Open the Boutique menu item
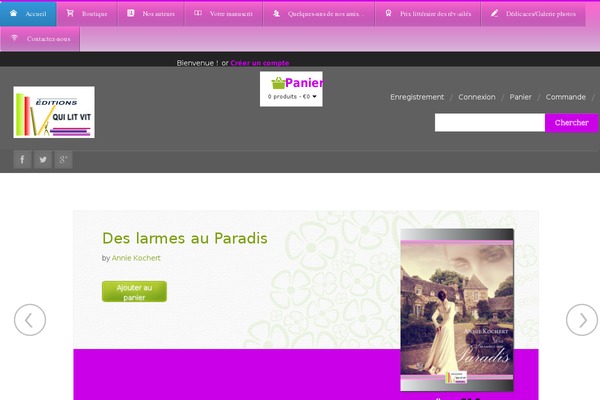Viewport: 600px width, 400px height. click(x=87, y=14)
